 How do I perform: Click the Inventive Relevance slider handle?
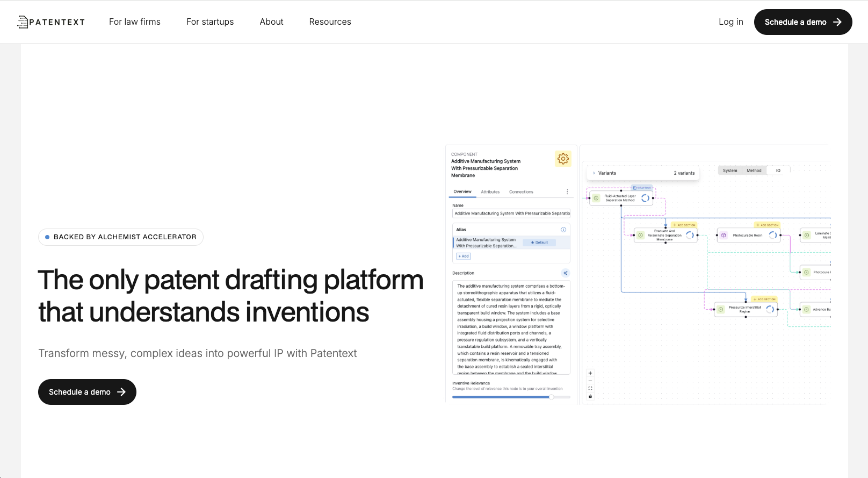tap(551, 397)
